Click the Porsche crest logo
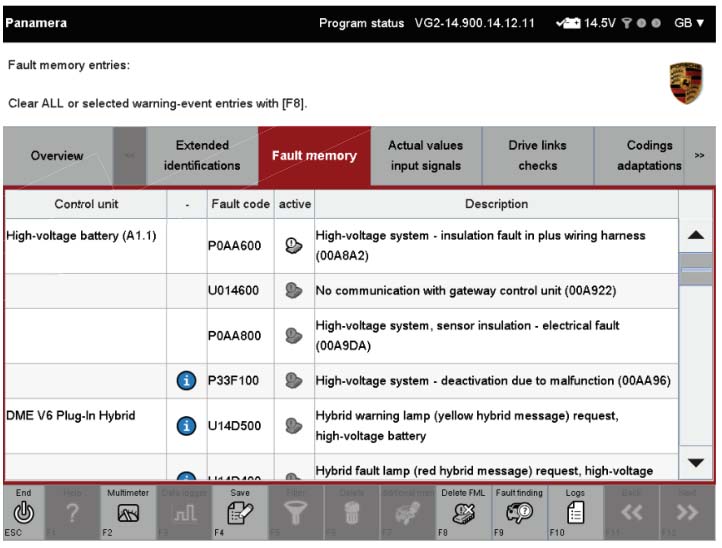Image resolution: width=722 pixels, height=548 pixels. (x=686, y=83)
